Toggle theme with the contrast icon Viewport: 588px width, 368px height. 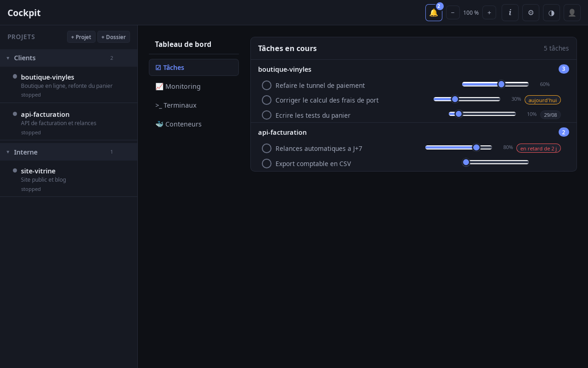pyautogui.click(x=551, y=13)
